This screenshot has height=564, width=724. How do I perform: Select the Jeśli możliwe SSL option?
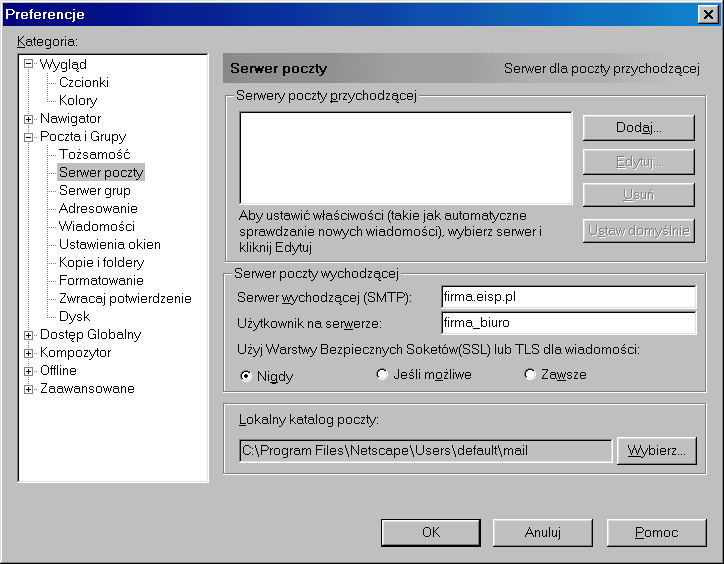click(x=382, y=375)
